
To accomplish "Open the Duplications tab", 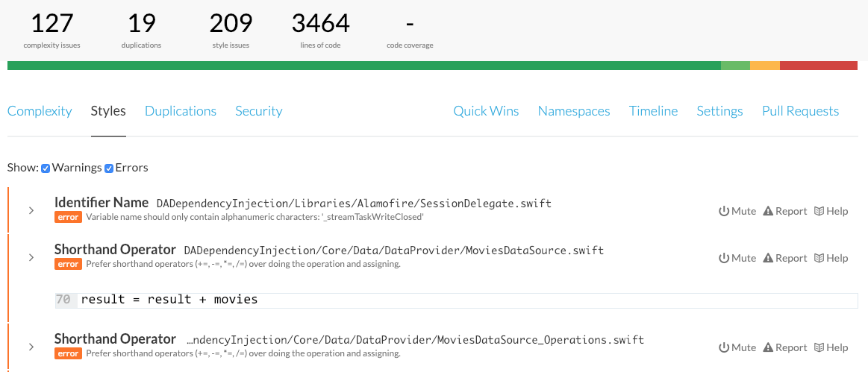I will [x=181, y=111].
